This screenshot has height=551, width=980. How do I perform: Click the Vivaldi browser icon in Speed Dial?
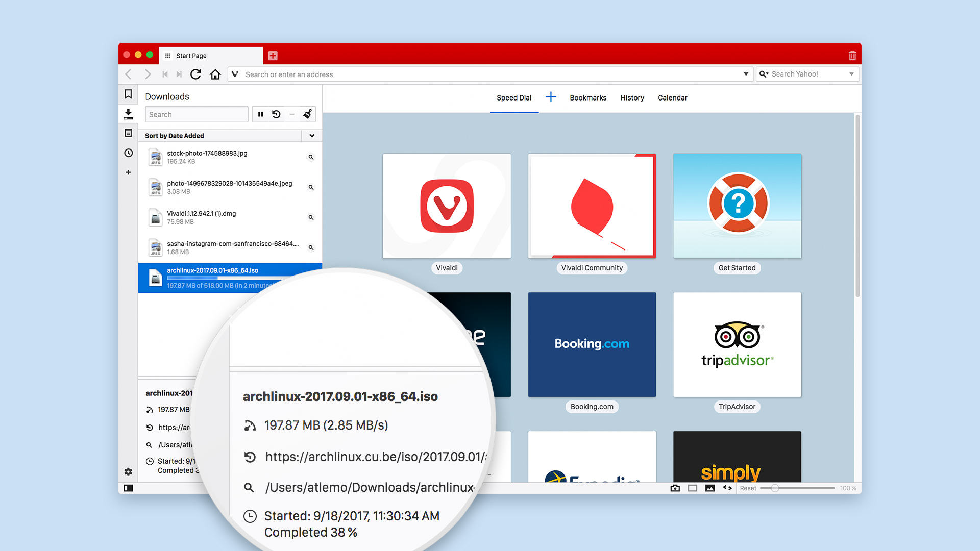(x=446, y=206)
